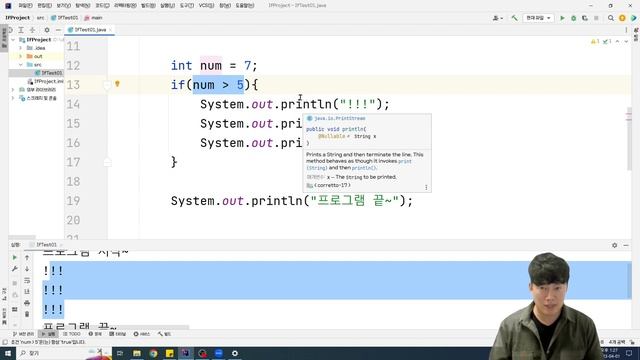
Task: Open project panel settings gear
Action: (x=47, y=30)
